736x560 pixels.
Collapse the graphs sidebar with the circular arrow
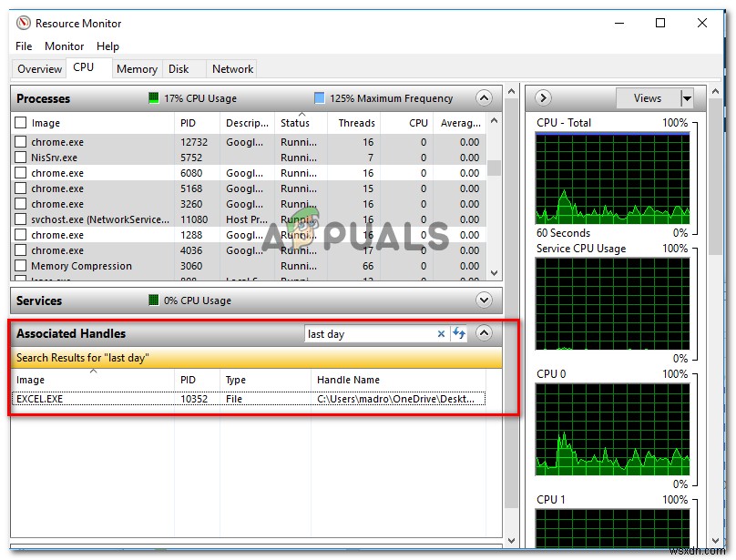point(543,98)
